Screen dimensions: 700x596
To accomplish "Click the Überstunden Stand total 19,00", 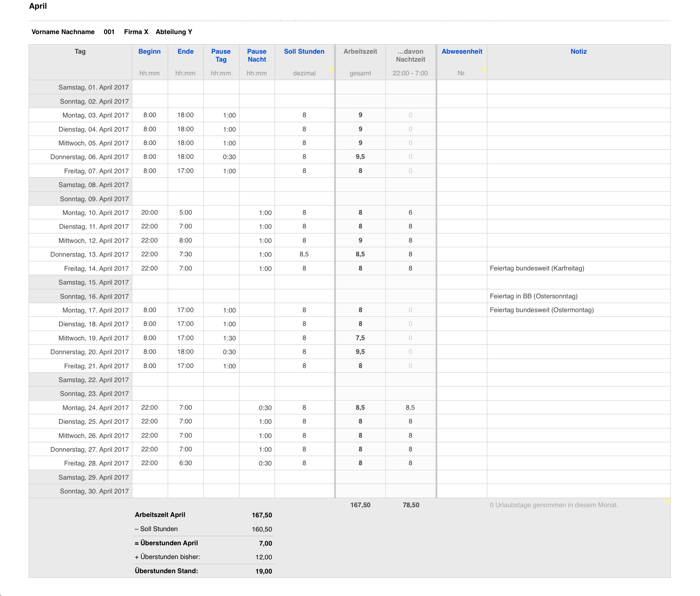I will 263,571.
